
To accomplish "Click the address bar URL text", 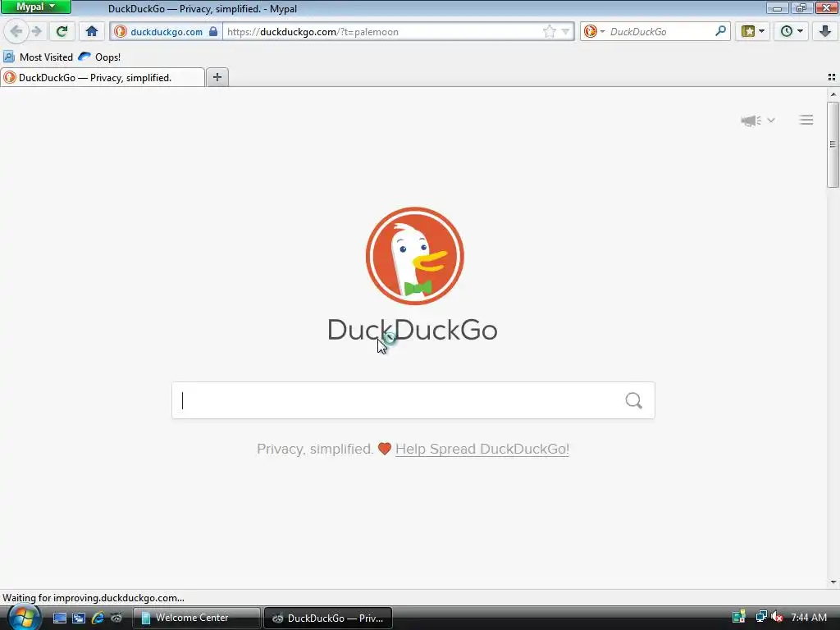I will 313,32.
